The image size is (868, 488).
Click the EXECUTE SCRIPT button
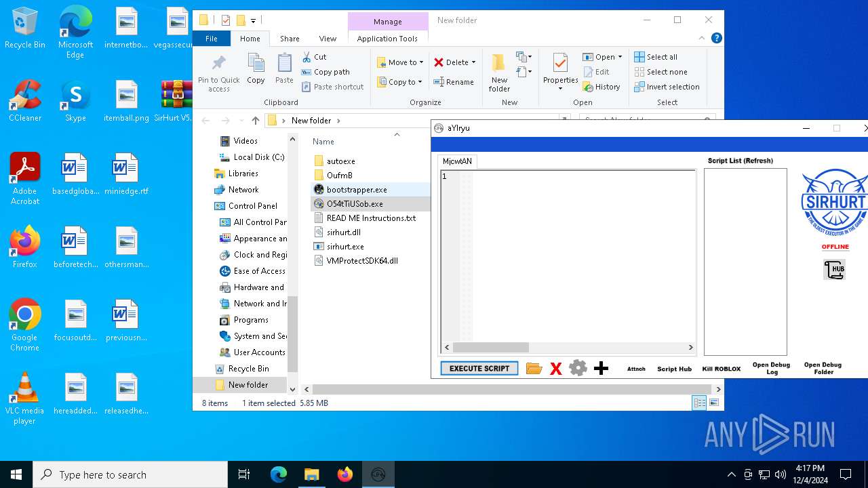click(479, 368)
